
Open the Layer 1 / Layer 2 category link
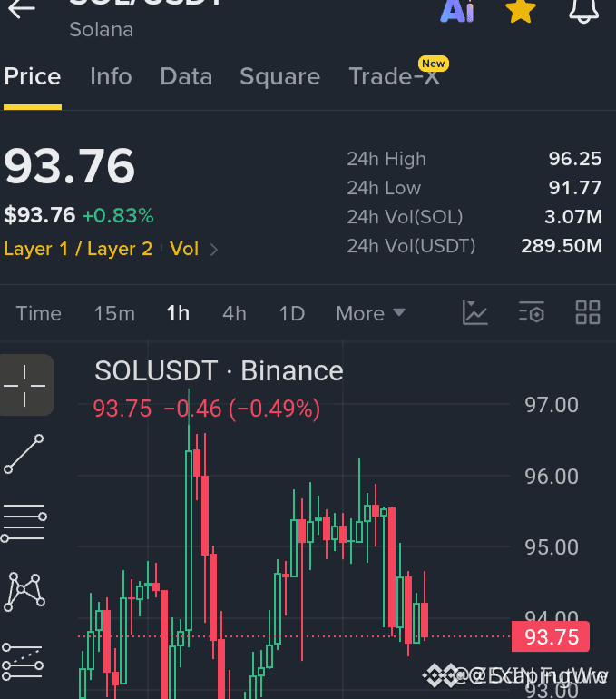[78, 249]
